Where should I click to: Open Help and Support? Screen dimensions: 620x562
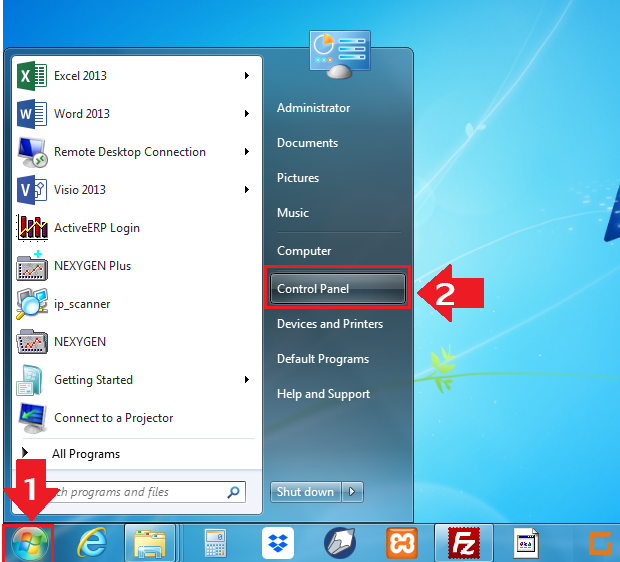click(323, 394)
